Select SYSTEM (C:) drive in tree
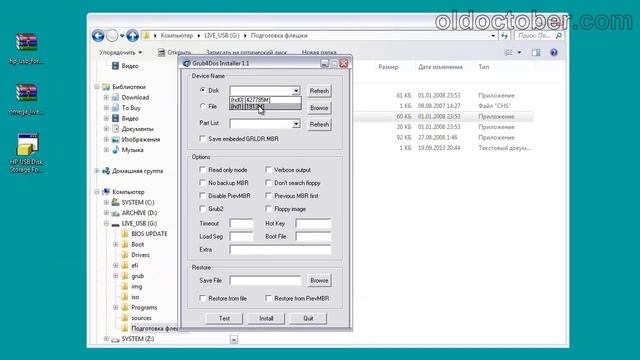The width and height of the screenshot is (640, 360). (138, 202)
